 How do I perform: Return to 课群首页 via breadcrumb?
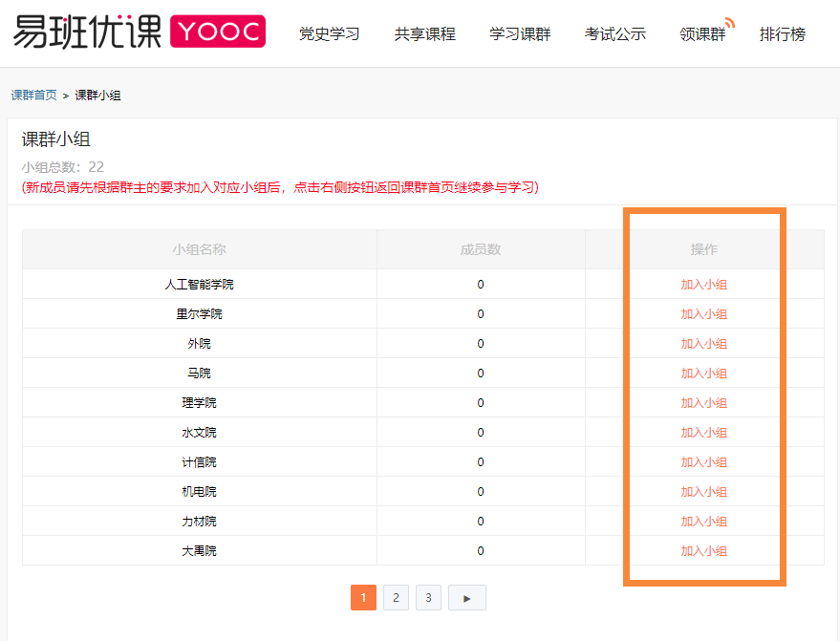pyautogui.click(x=33, y=96)
